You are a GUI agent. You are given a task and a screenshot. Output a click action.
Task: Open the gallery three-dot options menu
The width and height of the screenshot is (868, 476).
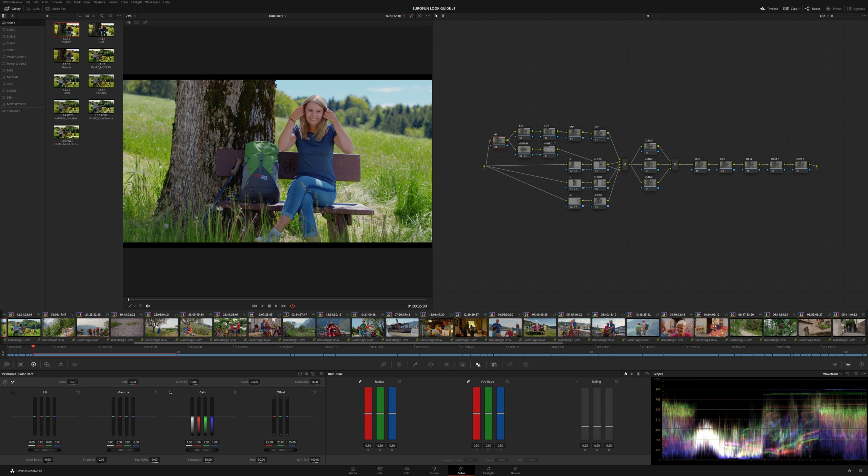click(118, 16)
